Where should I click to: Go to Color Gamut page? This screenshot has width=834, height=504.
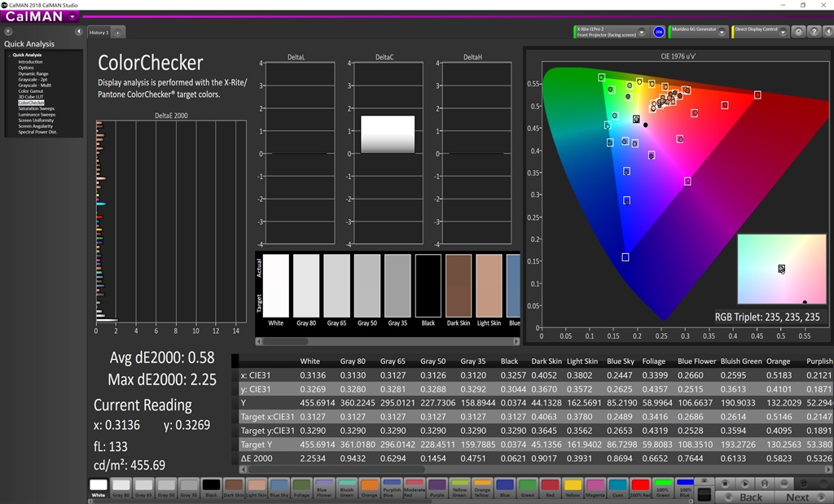coord(30,91)
